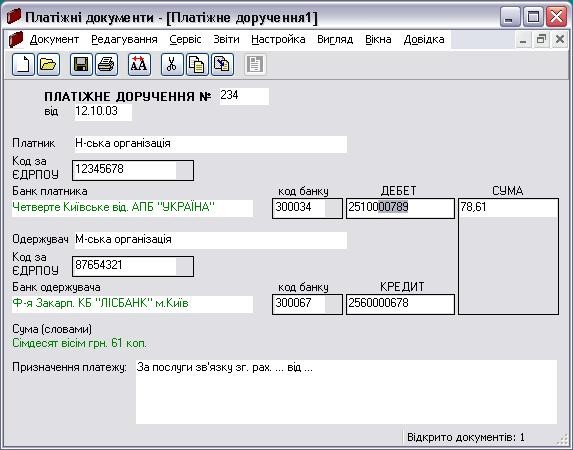
Task: Restore the inner document window
Action: [541, 39]
